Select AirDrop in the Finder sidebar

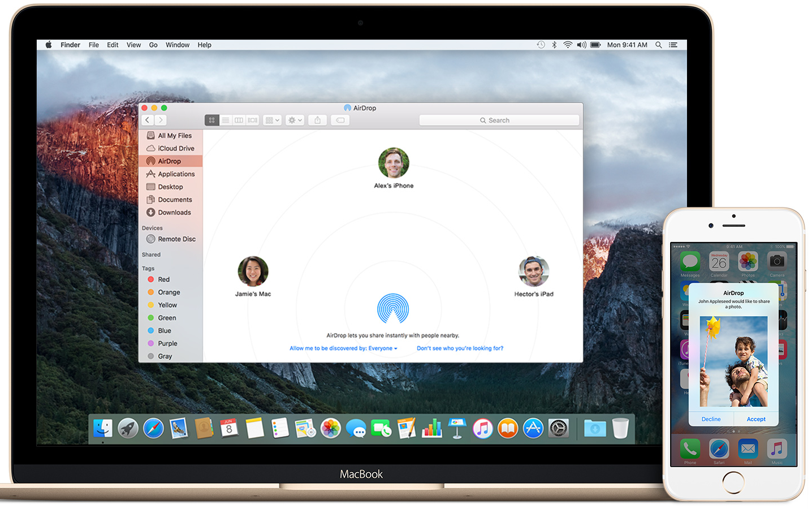170,161
